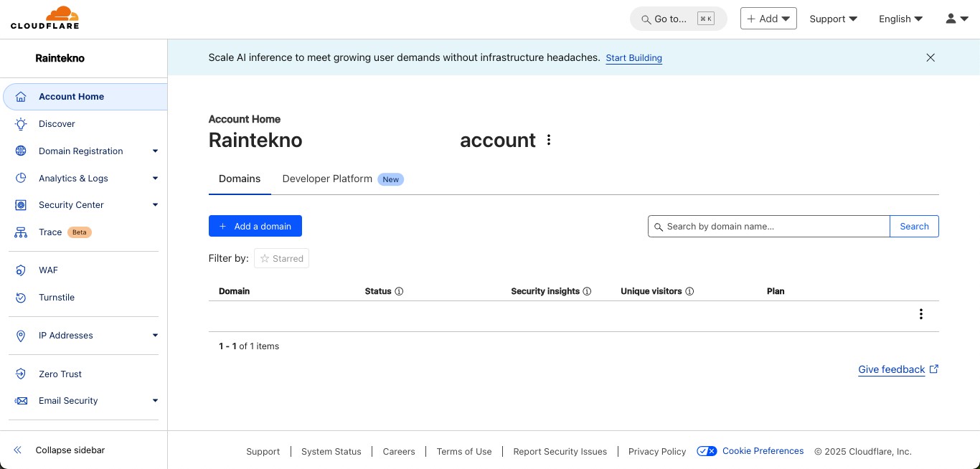Click the Cloudflare logo

44,19
